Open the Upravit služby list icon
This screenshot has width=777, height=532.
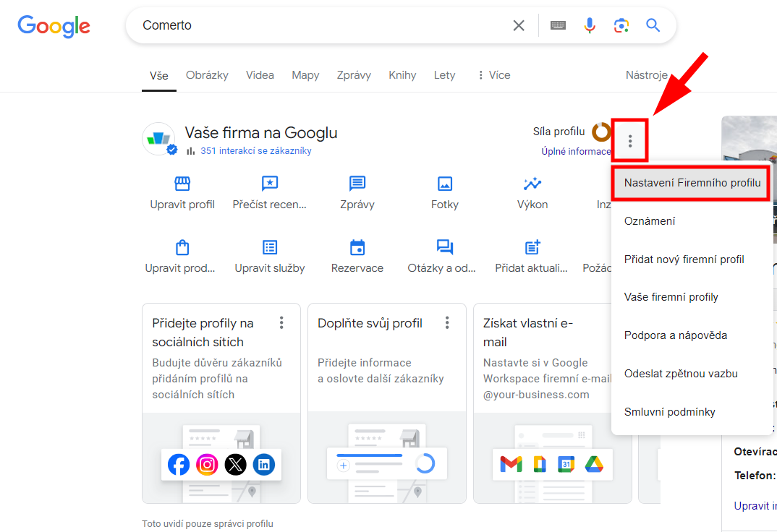270,247
